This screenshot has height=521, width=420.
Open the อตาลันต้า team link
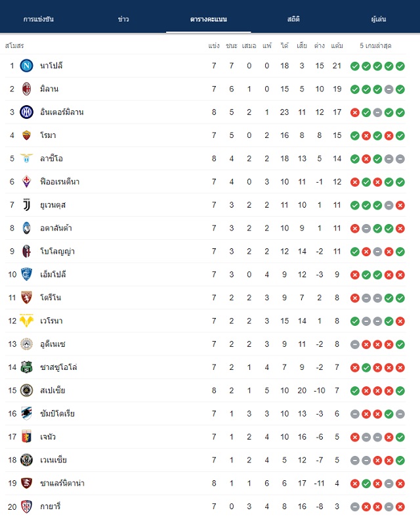click(56, 228)
